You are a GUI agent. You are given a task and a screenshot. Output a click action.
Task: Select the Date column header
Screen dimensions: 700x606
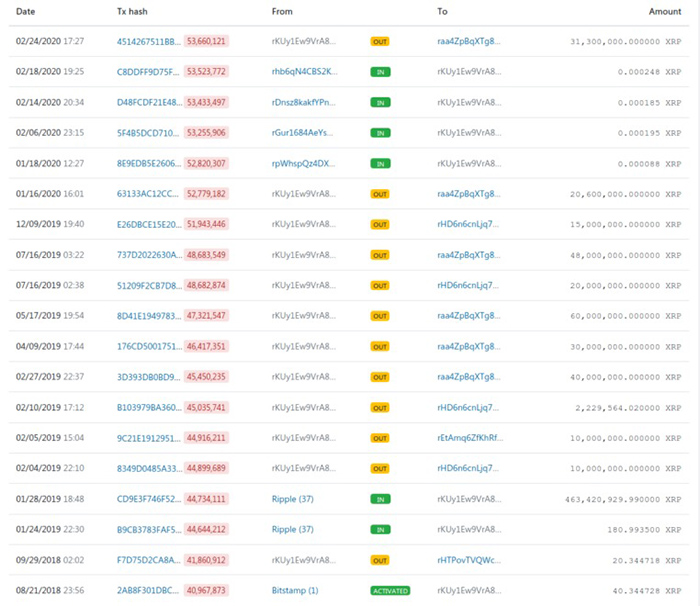[25, 12]
